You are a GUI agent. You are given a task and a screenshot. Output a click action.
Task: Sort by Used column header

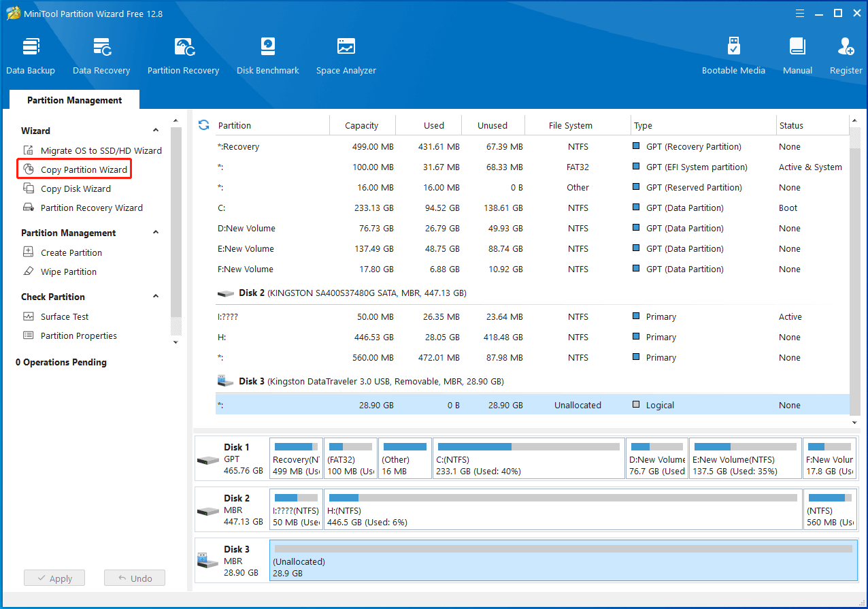pos(429,125)
